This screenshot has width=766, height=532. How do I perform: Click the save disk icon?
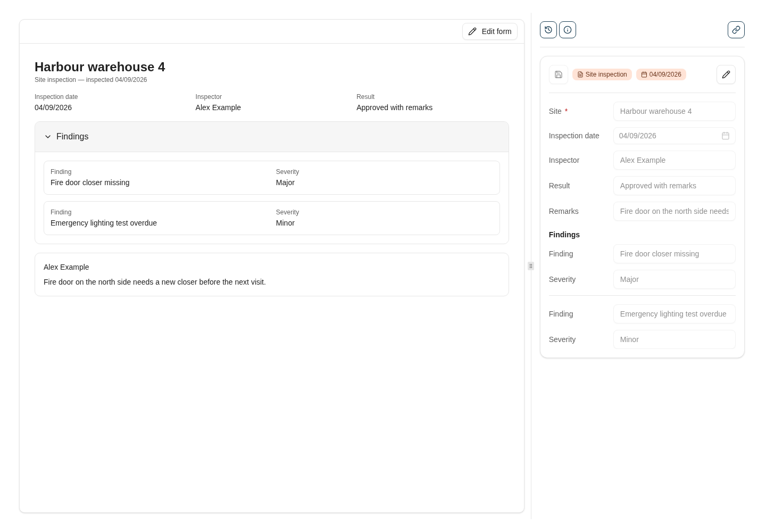[558, 74]
